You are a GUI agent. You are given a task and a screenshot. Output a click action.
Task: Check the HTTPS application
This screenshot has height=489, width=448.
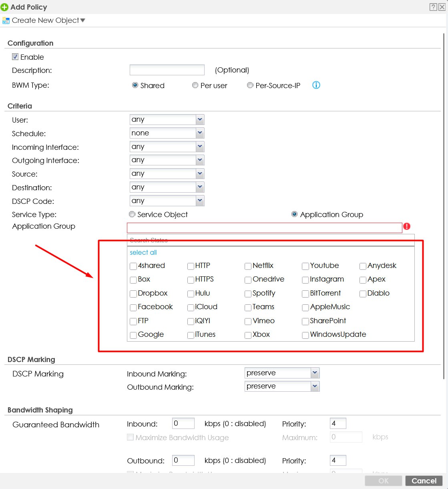[x=191, y=280]
